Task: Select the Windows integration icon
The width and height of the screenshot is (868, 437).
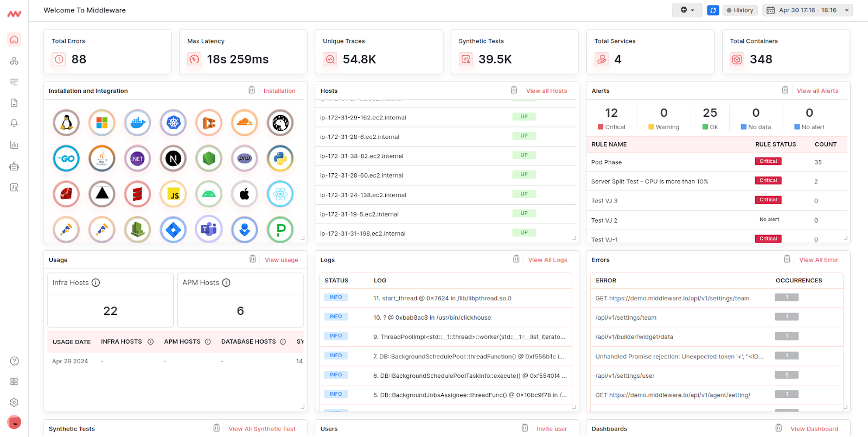Action: 102,123
